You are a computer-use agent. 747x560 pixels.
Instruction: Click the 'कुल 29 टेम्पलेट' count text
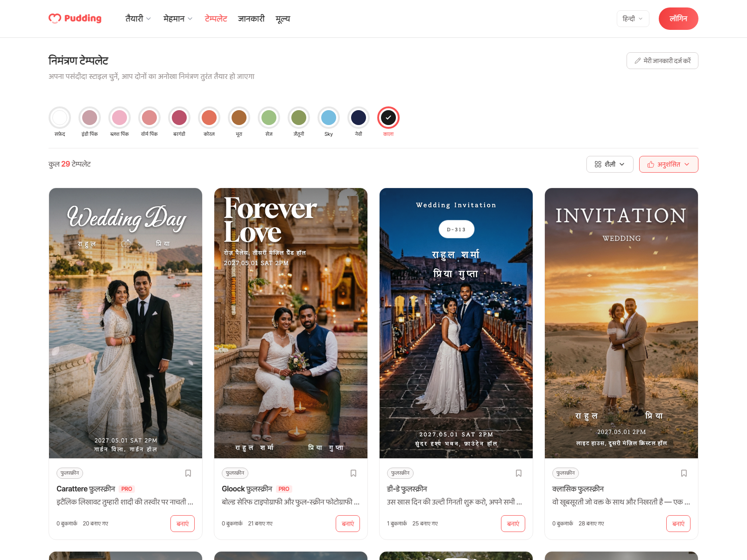coord(70,164)
